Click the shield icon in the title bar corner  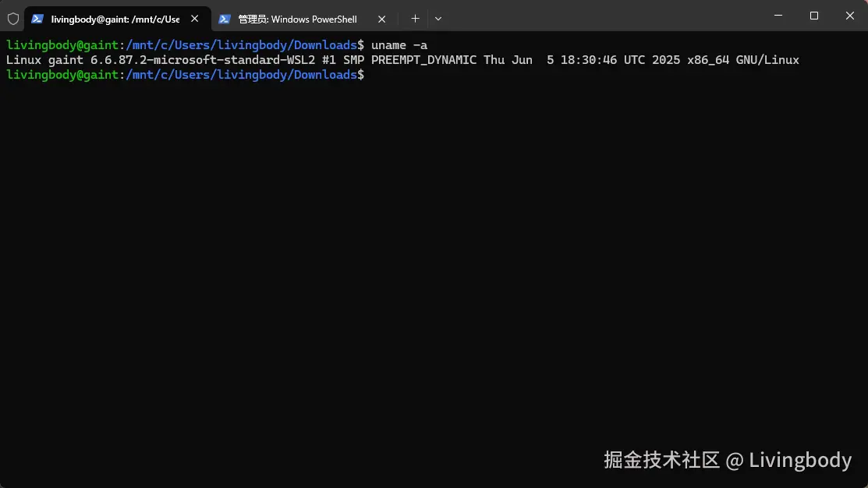click(12, 18)
